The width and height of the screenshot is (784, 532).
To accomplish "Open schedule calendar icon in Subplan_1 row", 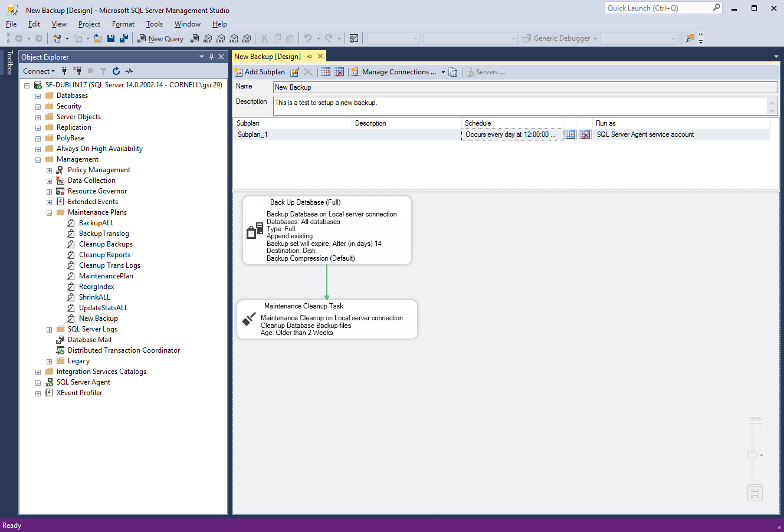I will pyautogui.click(x=570, y=134).
